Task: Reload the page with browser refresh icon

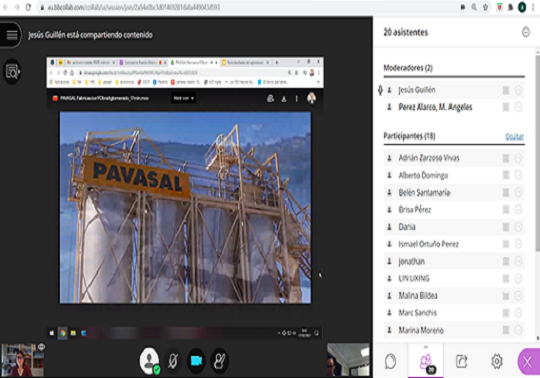Action: pyautogui.click(x=29, y=7)
